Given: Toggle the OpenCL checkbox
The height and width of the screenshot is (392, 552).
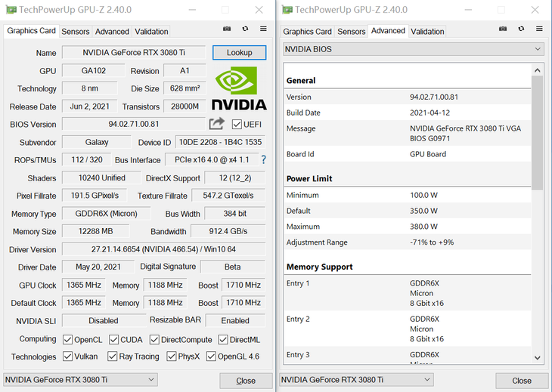Looking at the screenshot, I should point(67,340).
